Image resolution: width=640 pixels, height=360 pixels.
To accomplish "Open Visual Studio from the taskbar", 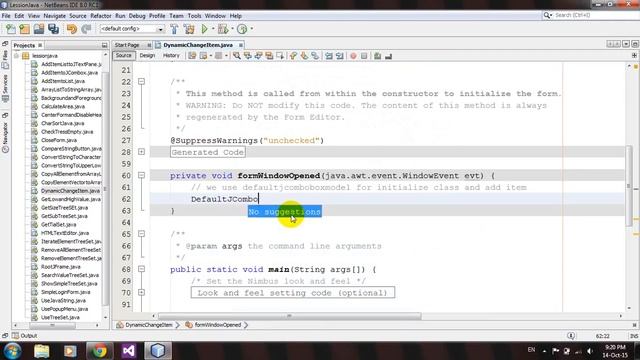I will tap(129, 351).
